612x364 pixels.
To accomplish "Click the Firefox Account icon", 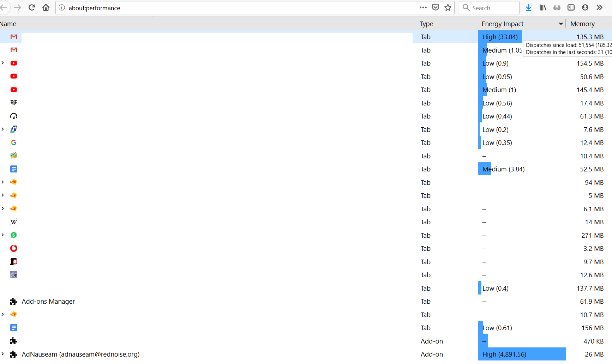I will 585,7.
